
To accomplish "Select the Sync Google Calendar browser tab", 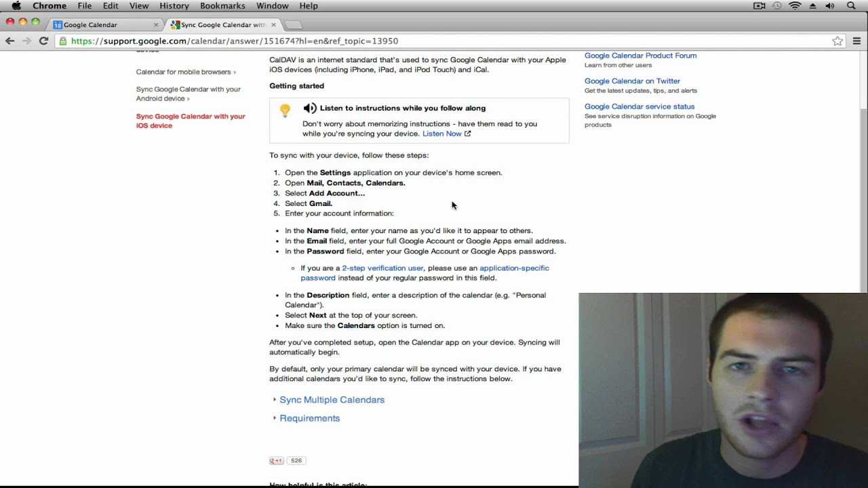I will pos(222,24).
